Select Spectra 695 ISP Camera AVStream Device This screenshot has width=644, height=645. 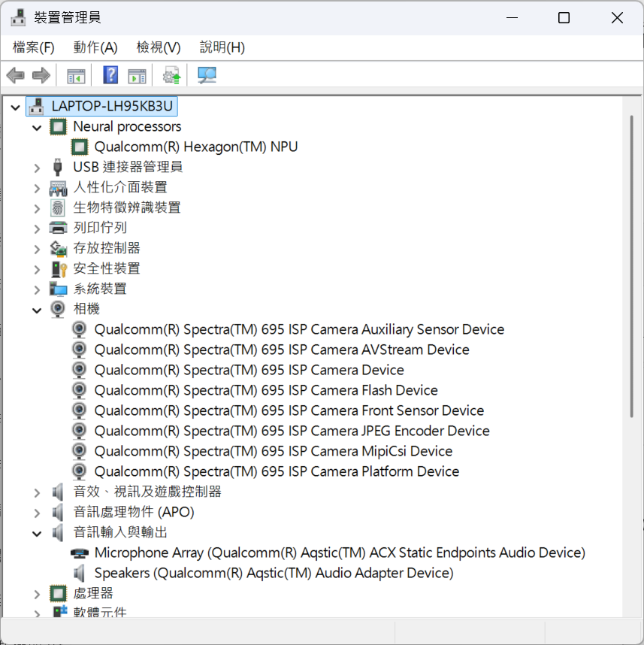click(x=282, y=350)
